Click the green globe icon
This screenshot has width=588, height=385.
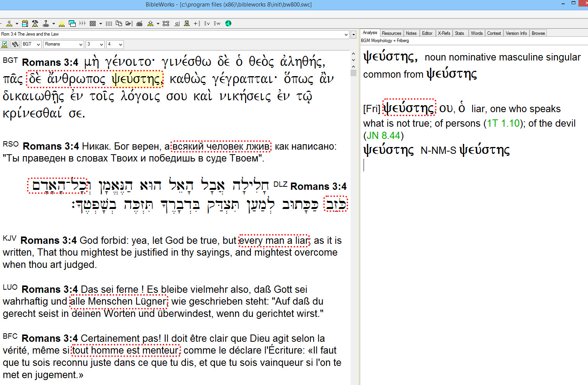point(228,23)
